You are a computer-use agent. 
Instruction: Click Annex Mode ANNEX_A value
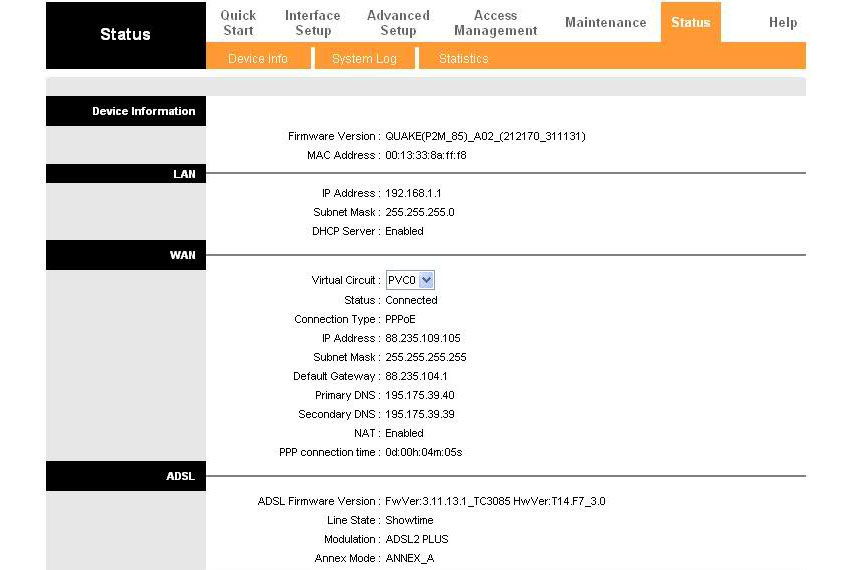click(x=410, y=558)
